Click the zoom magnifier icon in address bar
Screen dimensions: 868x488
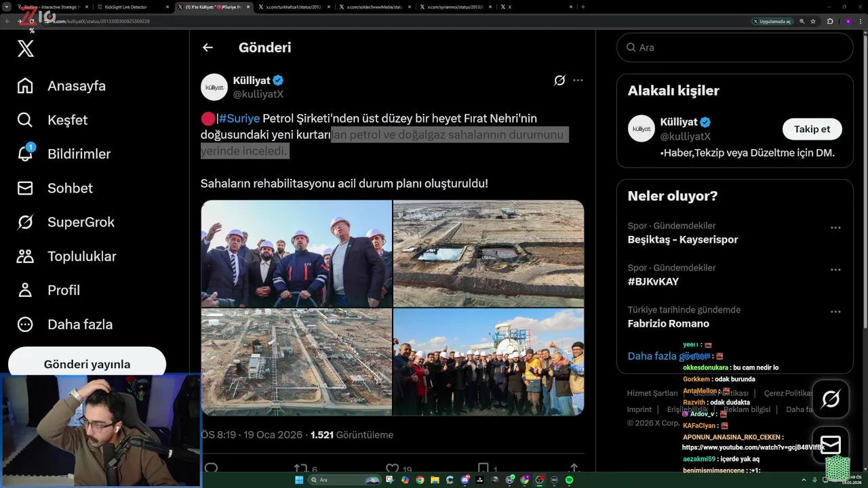(802, 21)
